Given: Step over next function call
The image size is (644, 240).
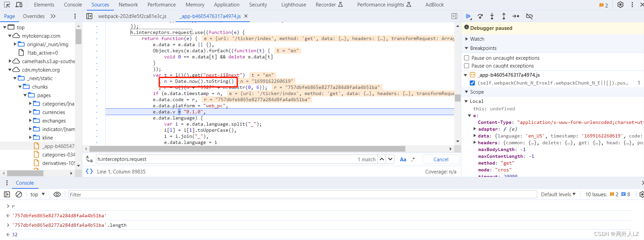Looking at the screenshot, I should (x=480, y=16).
